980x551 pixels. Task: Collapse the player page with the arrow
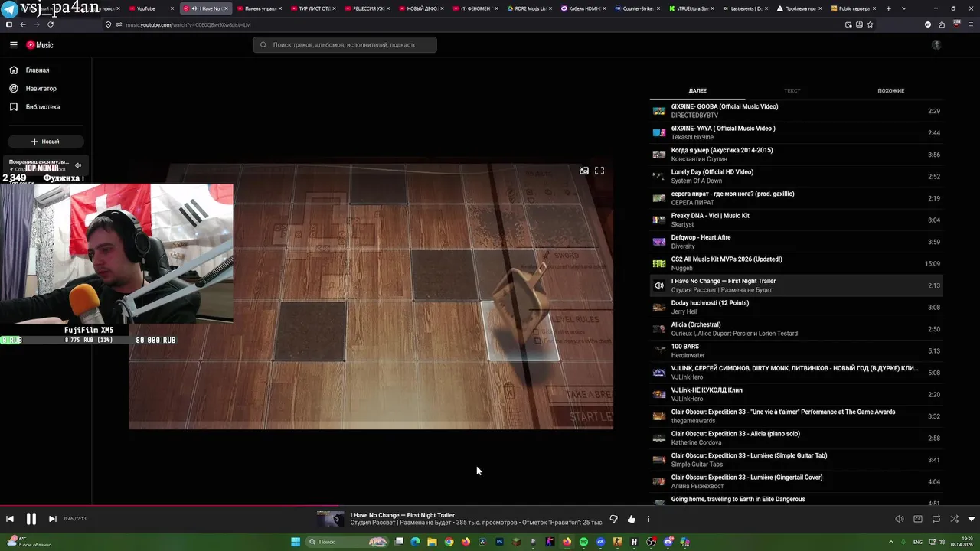[972, 519]
